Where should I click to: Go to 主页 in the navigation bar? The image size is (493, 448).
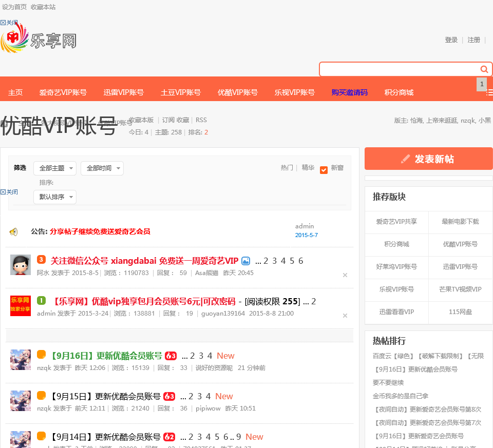coord(15,92)
